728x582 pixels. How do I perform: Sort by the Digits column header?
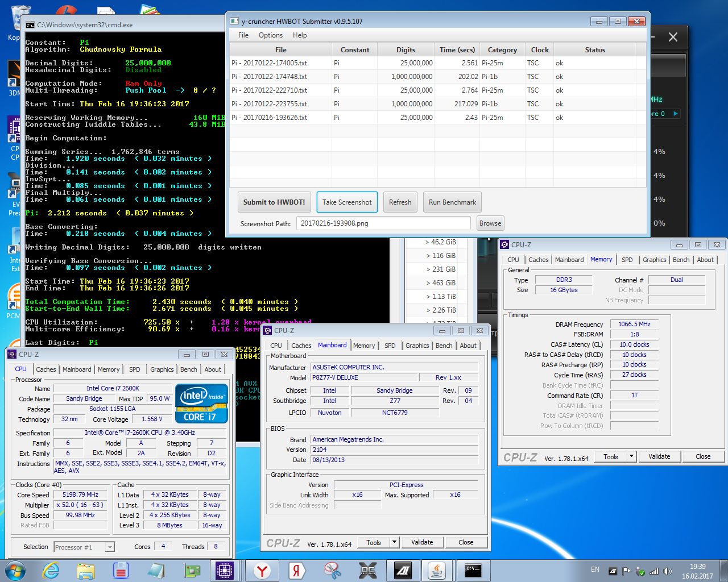point(406,50)
